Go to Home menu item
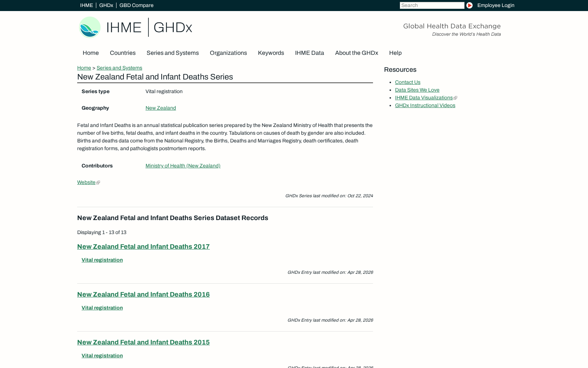The image size is (588, 368). (x=91, y=53)
